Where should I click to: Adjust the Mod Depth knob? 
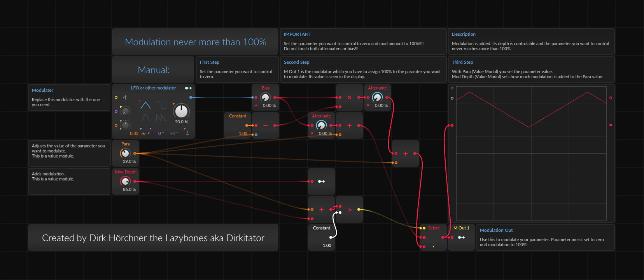tap(125, 181)
